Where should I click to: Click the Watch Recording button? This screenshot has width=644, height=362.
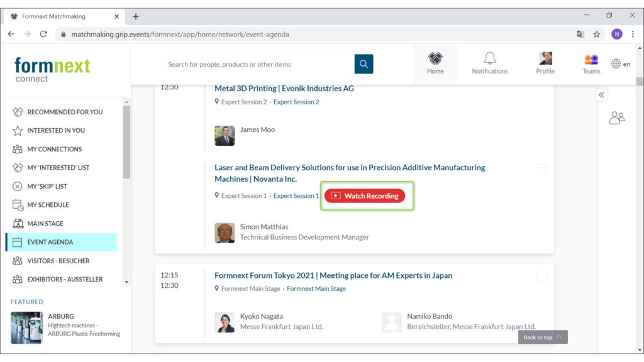(x=365, y=196)
